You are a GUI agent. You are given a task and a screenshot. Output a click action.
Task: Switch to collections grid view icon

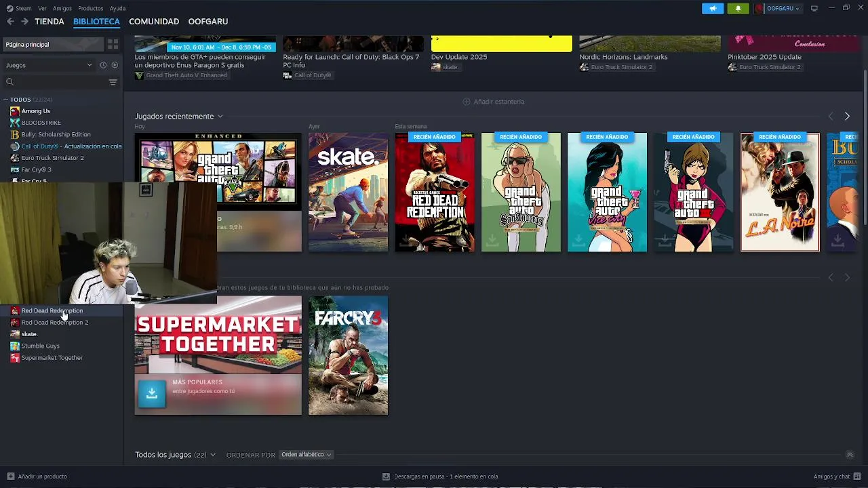pyautogui.click(x=113, y=44)
